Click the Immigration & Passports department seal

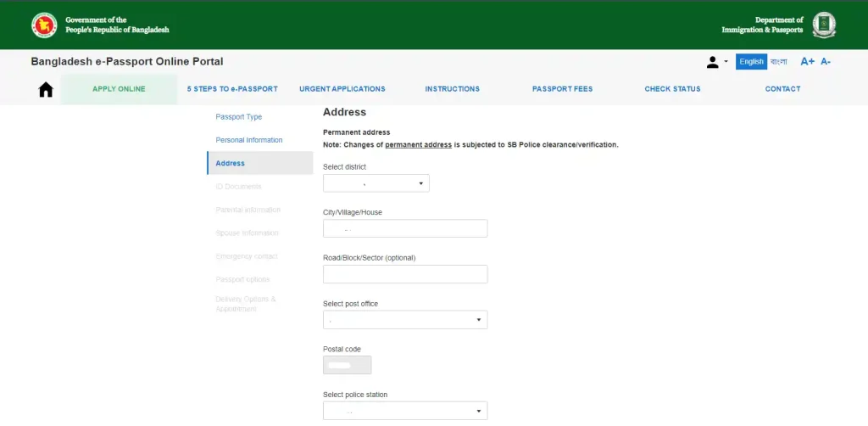[x=823, y=25]
